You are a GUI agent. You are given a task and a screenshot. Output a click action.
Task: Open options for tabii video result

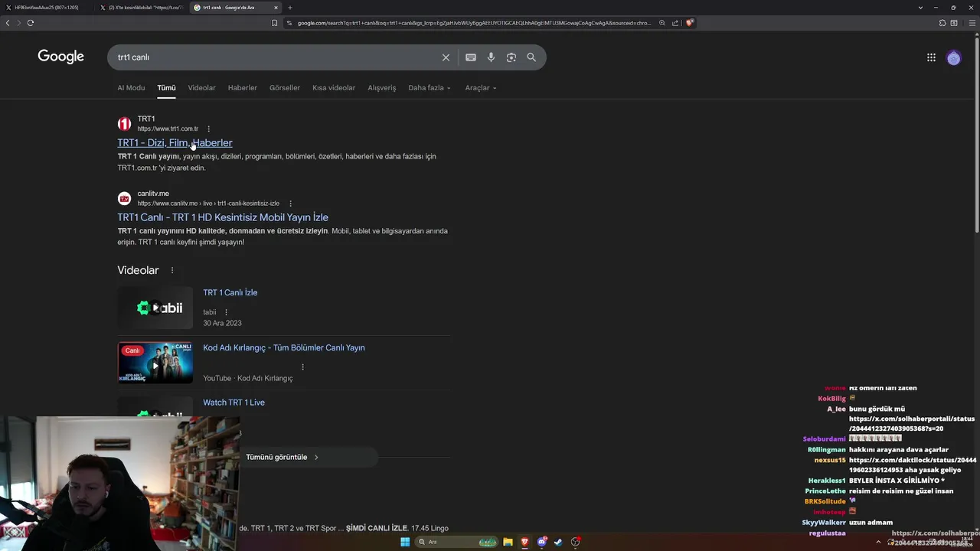point(226,312)
